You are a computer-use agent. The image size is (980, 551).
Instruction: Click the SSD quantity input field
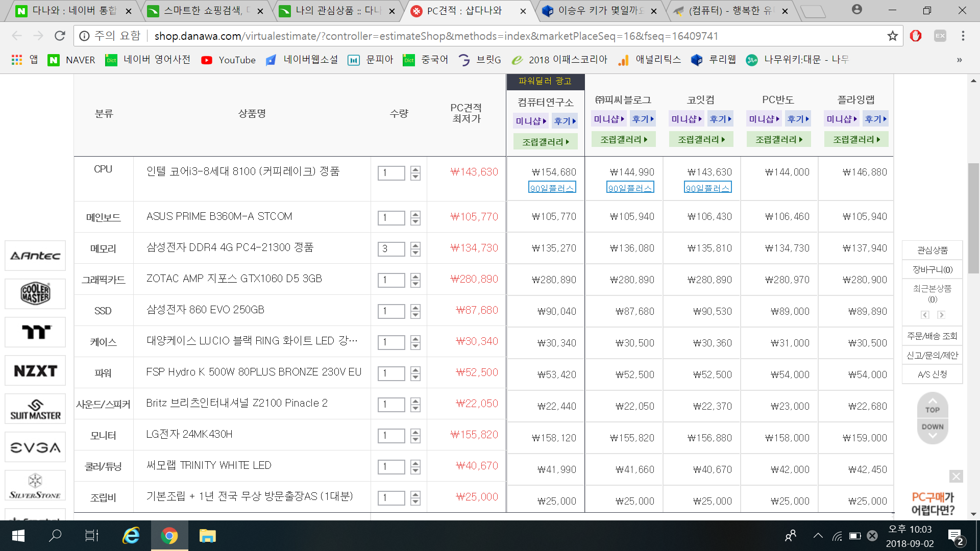pos(391,311)
